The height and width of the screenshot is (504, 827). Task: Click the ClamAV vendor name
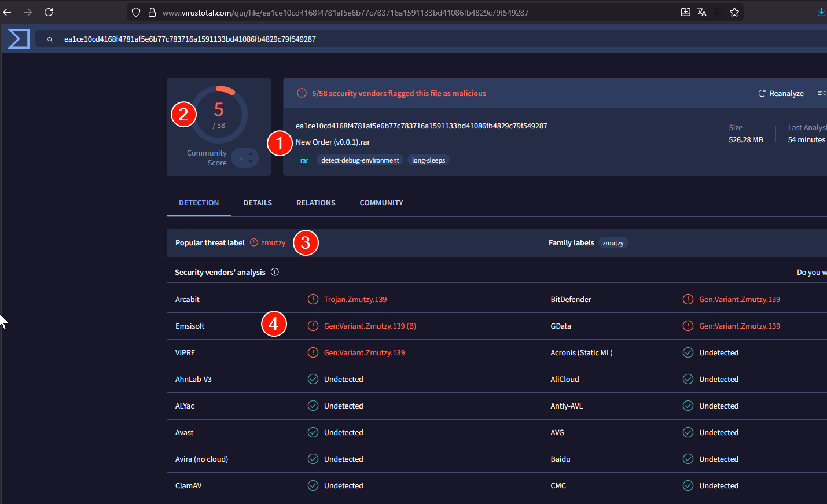point(189,485)
